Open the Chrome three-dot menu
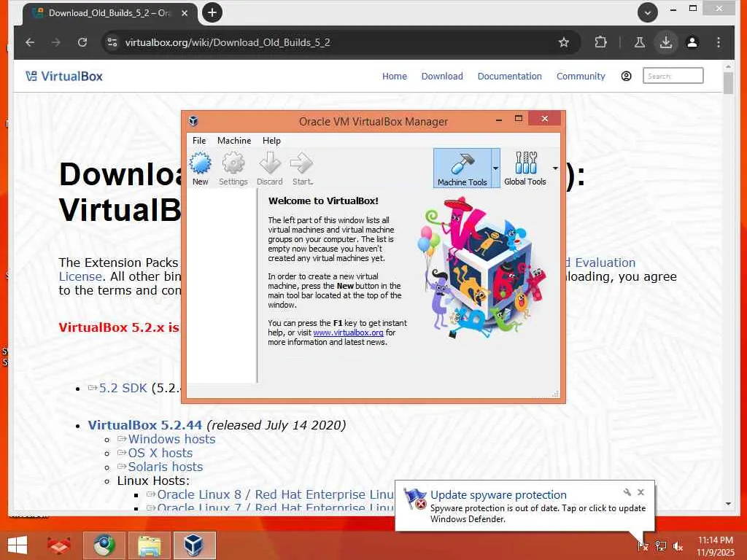The height and width of the screenshot is (560, 747). (x=719, y=42)
